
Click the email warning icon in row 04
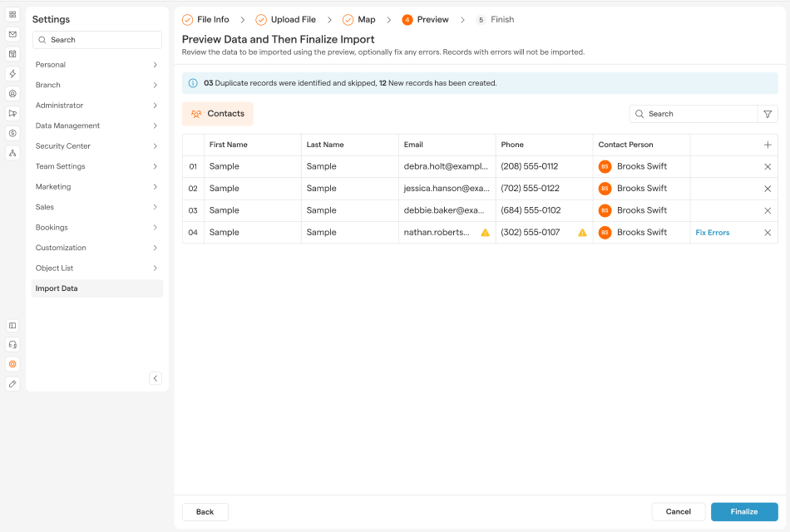click(x=486, y=233)
